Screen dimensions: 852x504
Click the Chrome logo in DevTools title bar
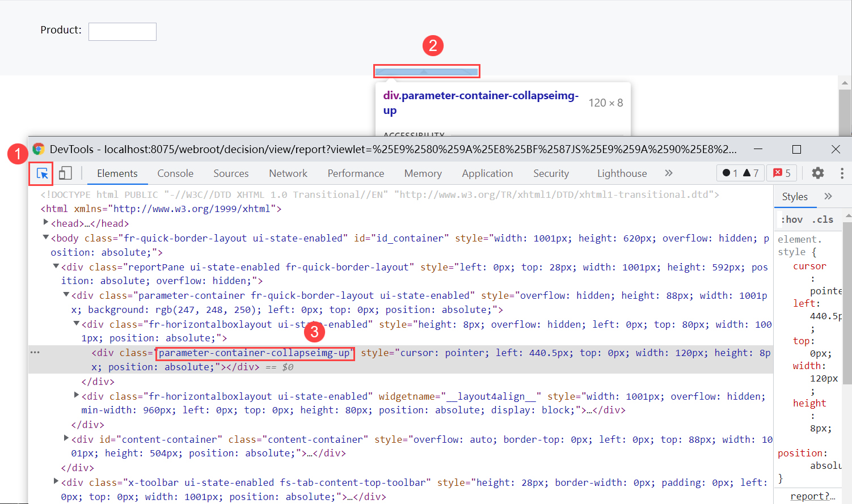point(39,149)
